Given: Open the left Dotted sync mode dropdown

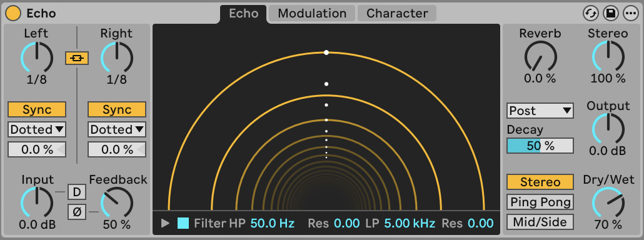Looking at the screenshot, I should point(37,129).
